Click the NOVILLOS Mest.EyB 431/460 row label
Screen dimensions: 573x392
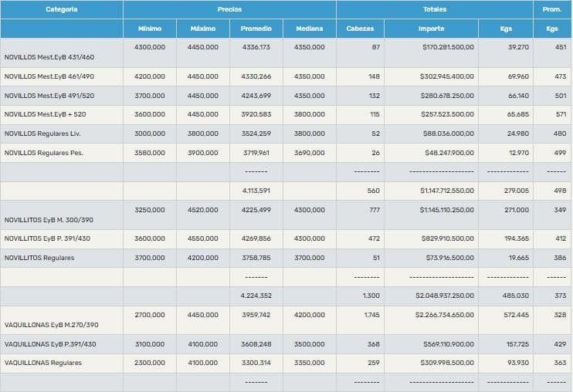[x=49, y=57]
